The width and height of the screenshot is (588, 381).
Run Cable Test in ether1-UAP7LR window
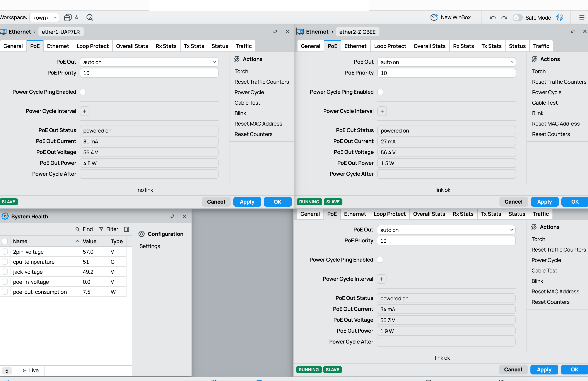click(247, 103)
